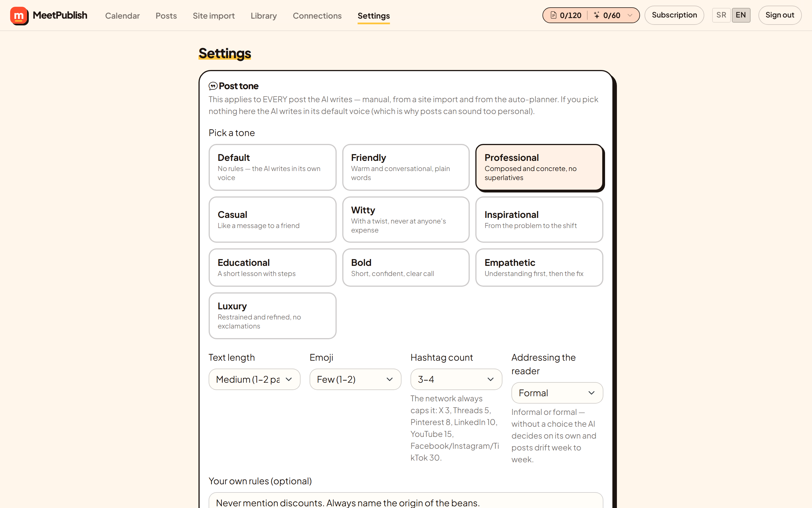Click the MeetPublish brand name
812x508 pixels.
tap(60, 16)
